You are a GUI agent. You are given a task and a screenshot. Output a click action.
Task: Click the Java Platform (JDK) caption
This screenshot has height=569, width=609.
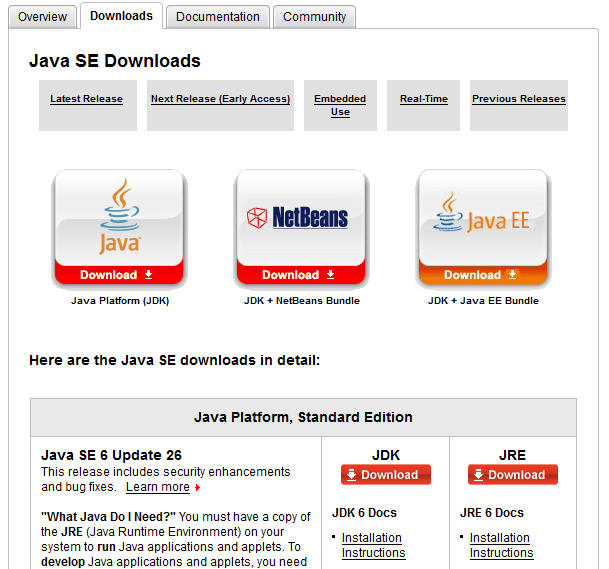[x=120, y=301]
